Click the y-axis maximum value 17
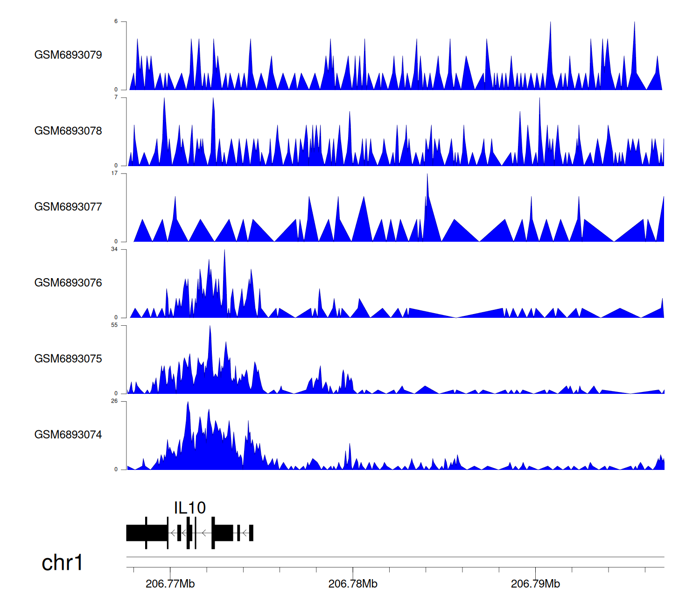Image resolution: width=700 pixels, height=616 pixels. click(x=114, y=173)
